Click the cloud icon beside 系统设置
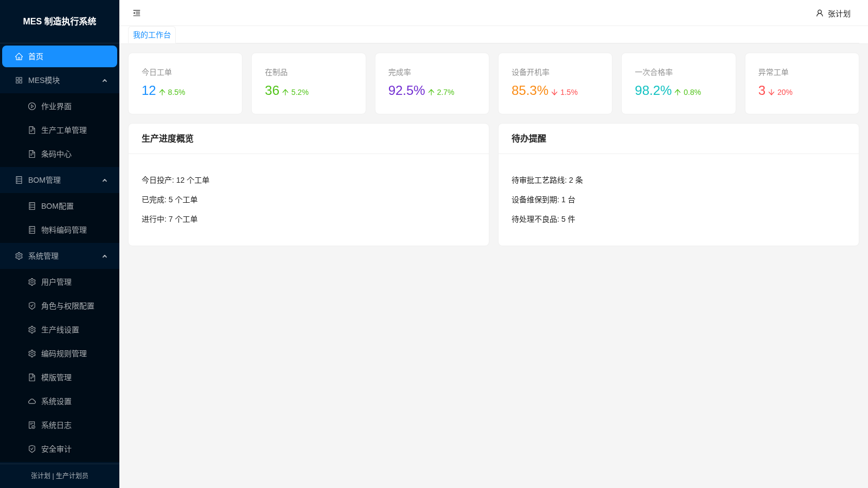The image size is (868, 488). [32, 401]
